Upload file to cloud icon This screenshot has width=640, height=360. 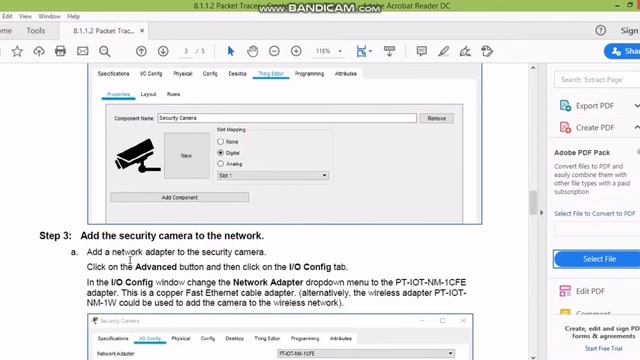(x=39, y=51)
